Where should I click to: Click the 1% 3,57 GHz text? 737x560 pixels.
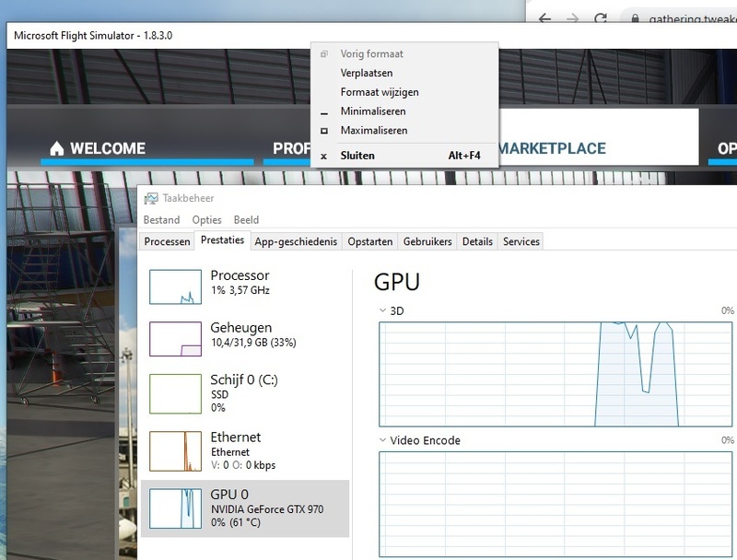240,290
